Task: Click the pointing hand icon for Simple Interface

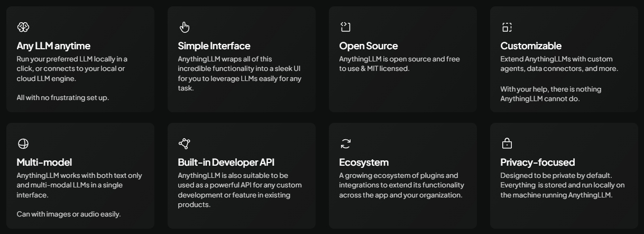Action: click(184, 27)
